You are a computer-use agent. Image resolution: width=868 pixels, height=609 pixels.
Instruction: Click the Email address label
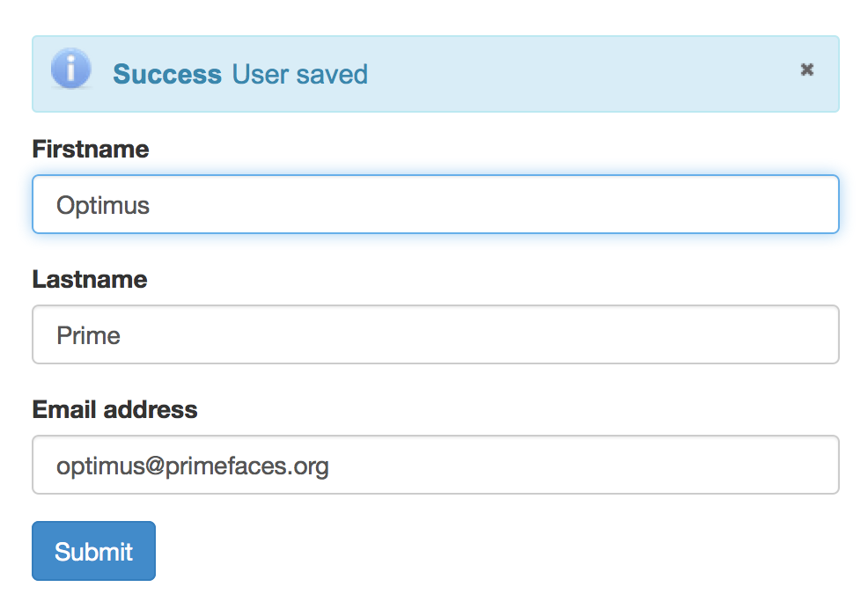coord(114,410)
